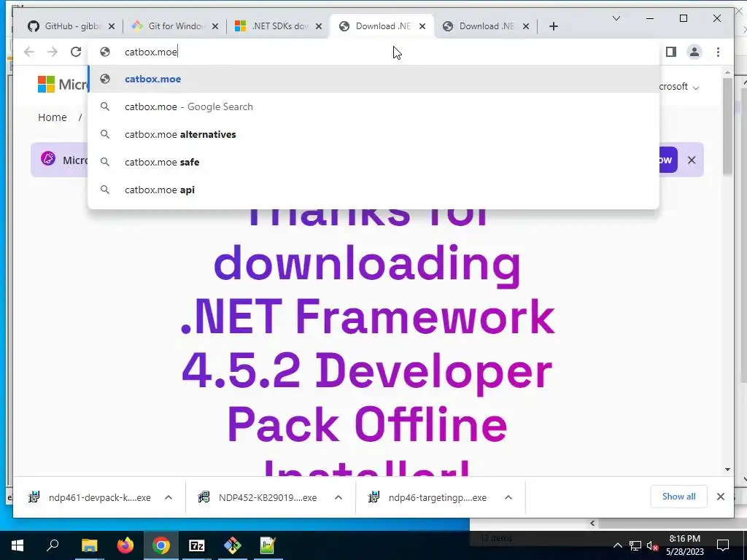Launch Firefox from the taskbar

[x=125, y=545]
